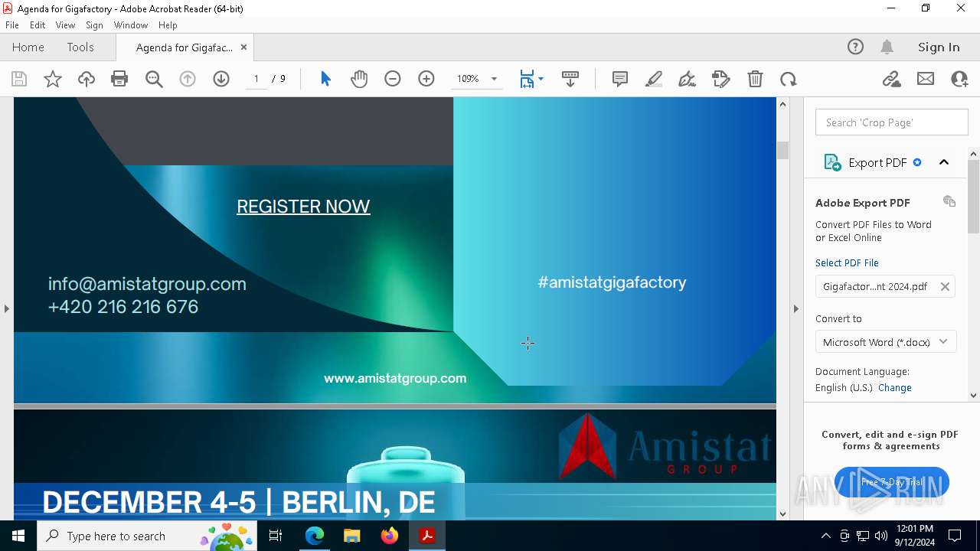Star this file as favorite
Screen dimensions: 980x551
pos(53,79)
